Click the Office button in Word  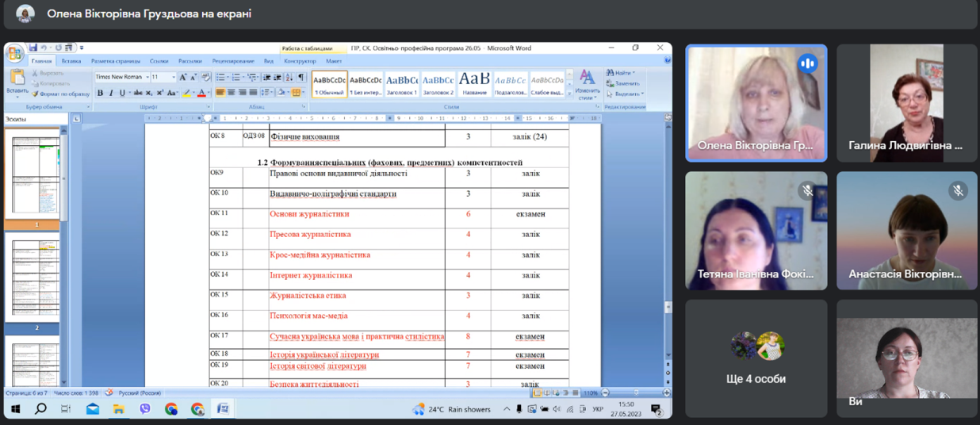[15, 53]
